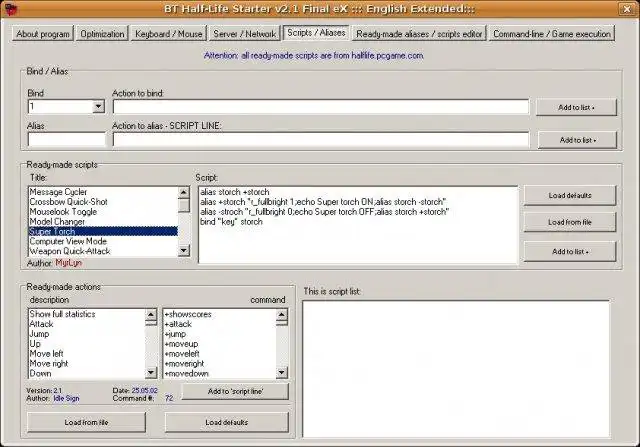Screen dimensions: 640x447
Task: Select the Up description entry
Action: coord(87,344)
